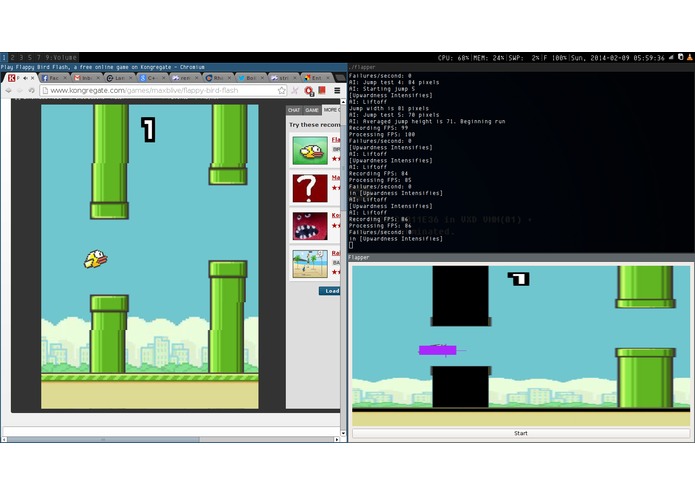
Task: Click the browser horizontal scrollbar left arrow
Action: tap(4, 440)
